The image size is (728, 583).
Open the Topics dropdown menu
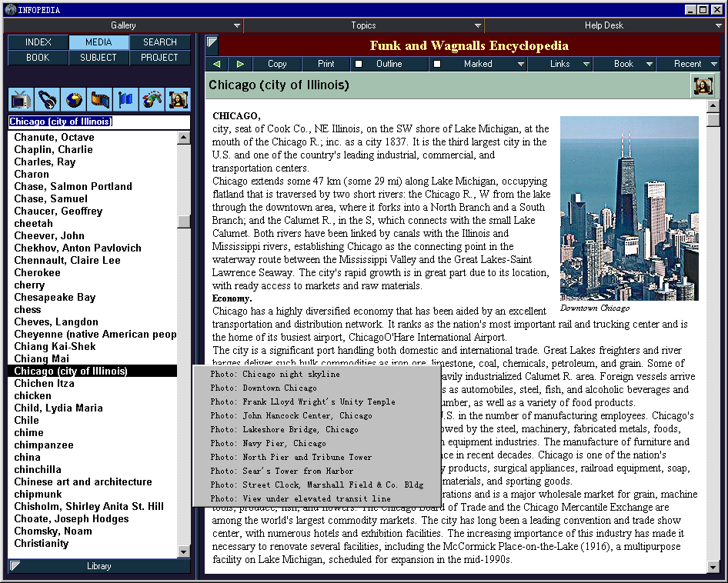point(363,25)
